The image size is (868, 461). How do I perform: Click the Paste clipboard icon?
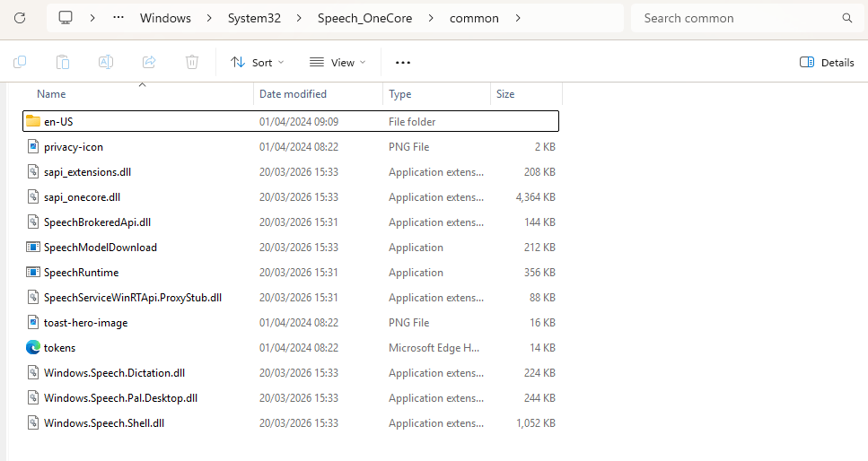pos(63,62)
